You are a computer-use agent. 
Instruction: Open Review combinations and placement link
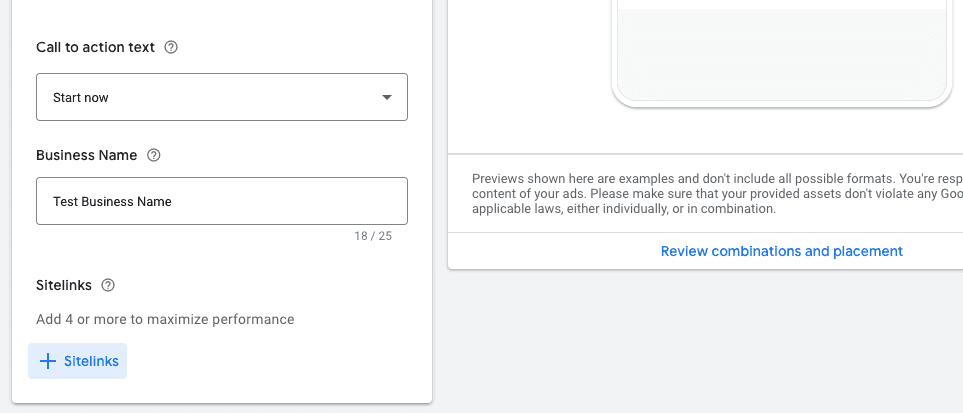pyautogui.click(x=782, y=251)
